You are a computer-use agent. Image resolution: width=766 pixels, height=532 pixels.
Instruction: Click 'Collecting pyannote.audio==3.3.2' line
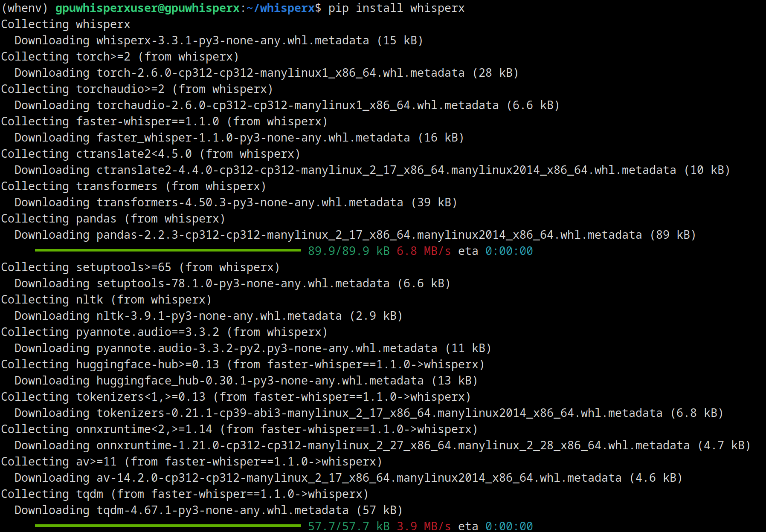[164, 332]
